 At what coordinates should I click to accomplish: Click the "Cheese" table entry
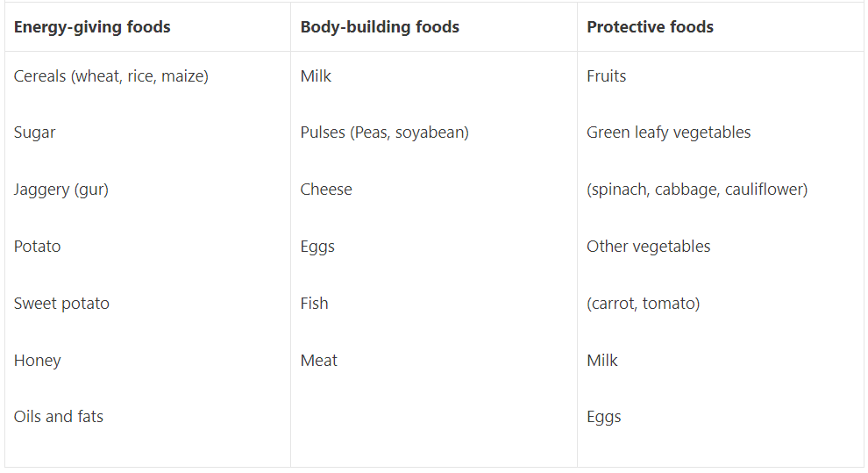click(x=326, y=190)
